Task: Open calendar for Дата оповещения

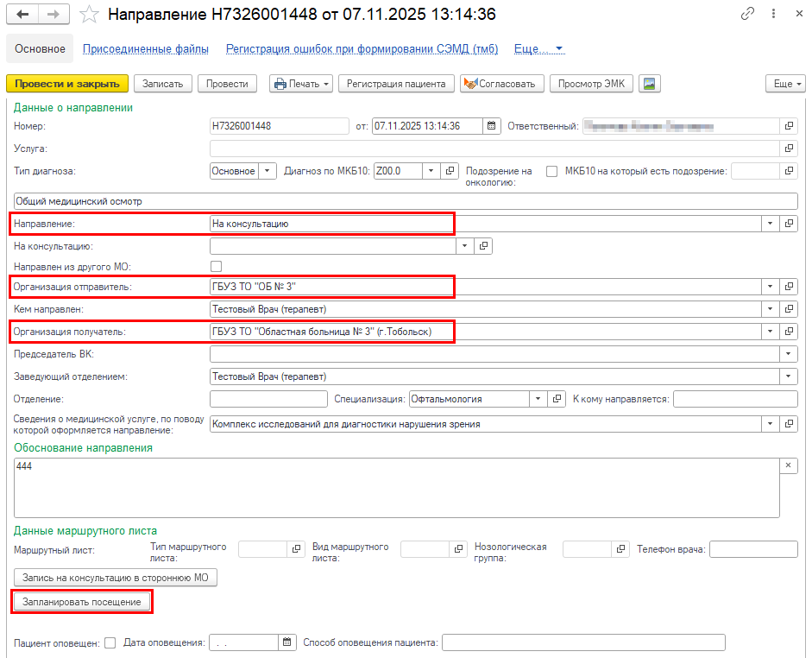Action: click(x=286, y=642)
